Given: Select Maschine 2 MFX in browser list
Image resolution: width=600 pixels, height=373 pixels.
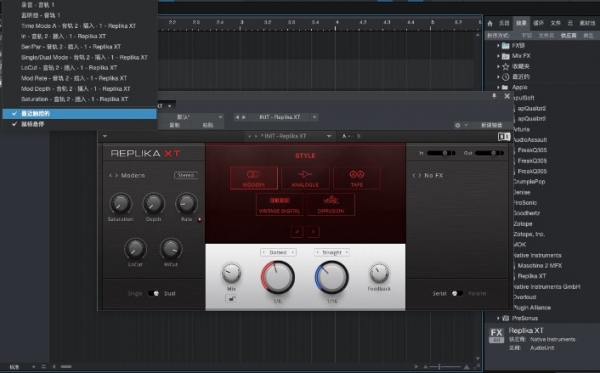Looking at the screenshot, I should [540, 265].
